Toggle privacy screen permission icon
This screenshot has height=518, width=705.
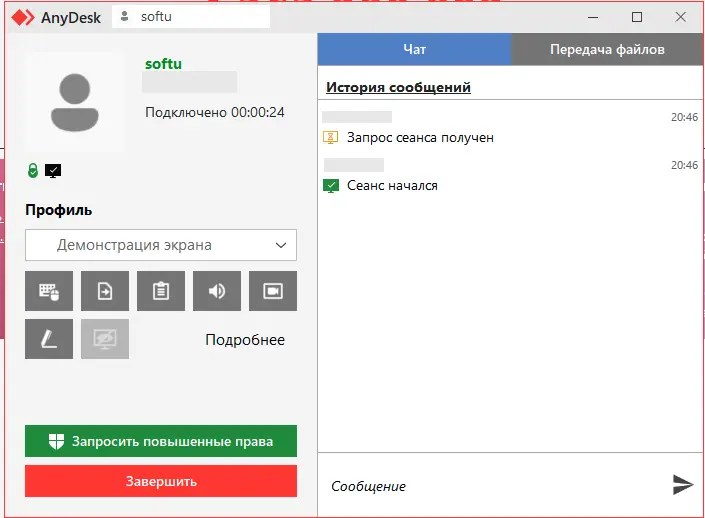point(105,339)
